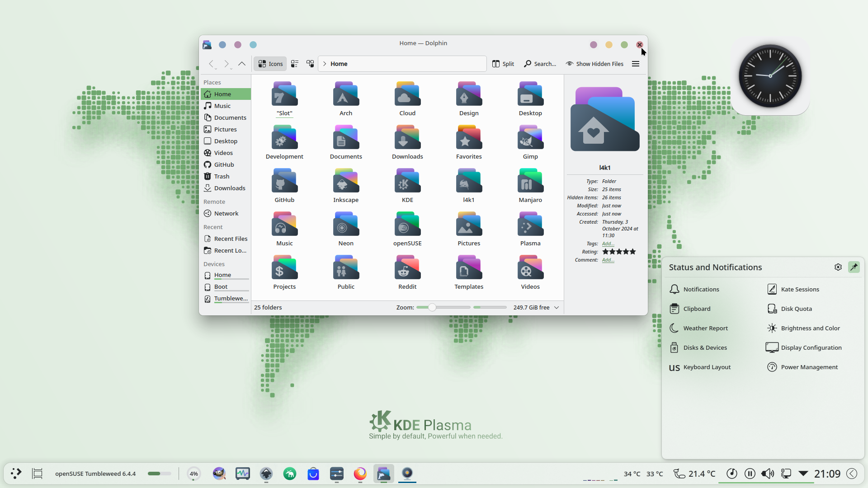Open the volume speaker tray icon

pos(768,473)
